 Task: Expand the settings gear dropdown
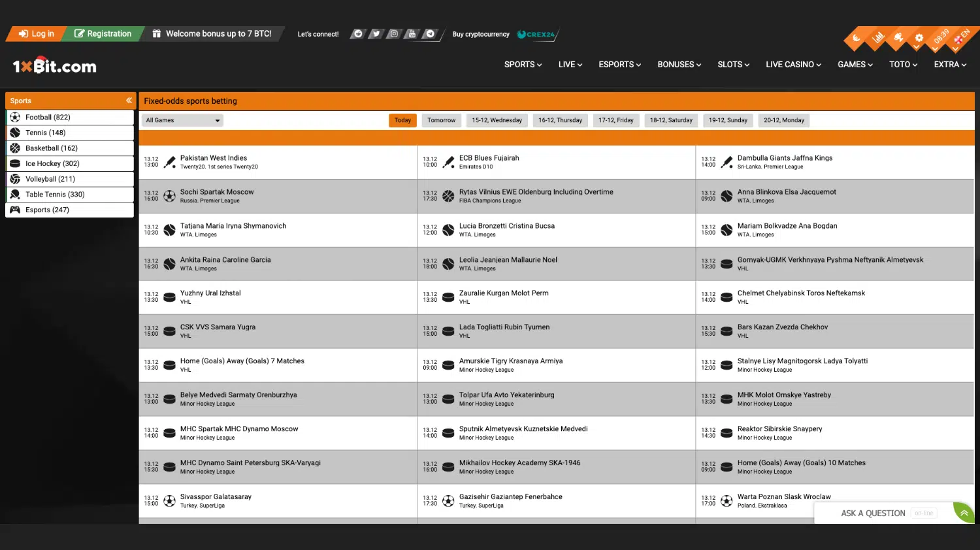(919, 39)
